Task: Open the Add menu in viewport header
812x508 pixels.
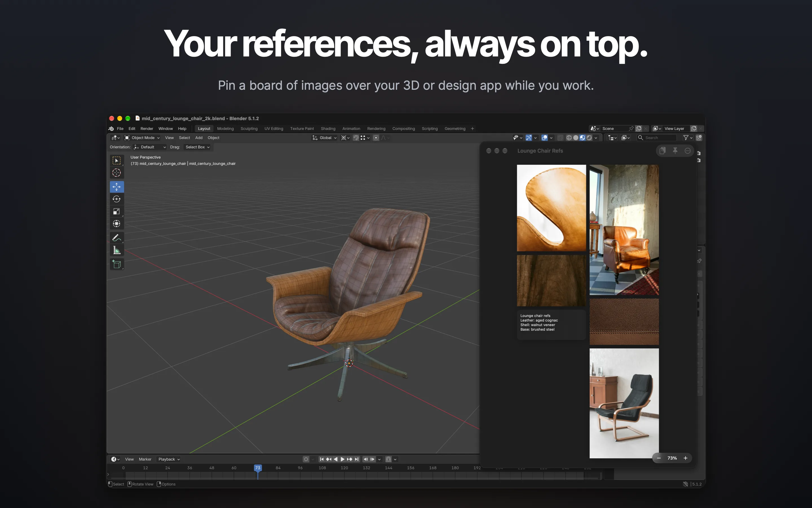Action: click(199, 138)
